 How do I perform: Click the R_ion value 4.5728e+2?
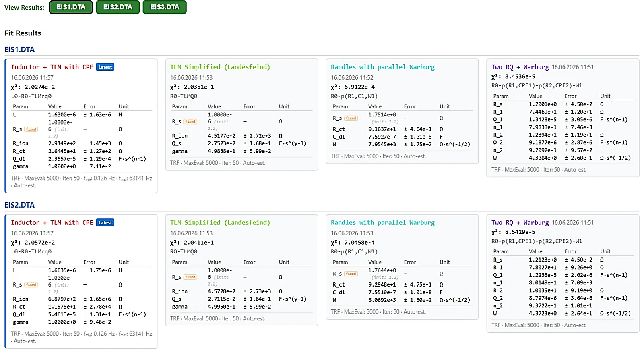click(221, 291)
